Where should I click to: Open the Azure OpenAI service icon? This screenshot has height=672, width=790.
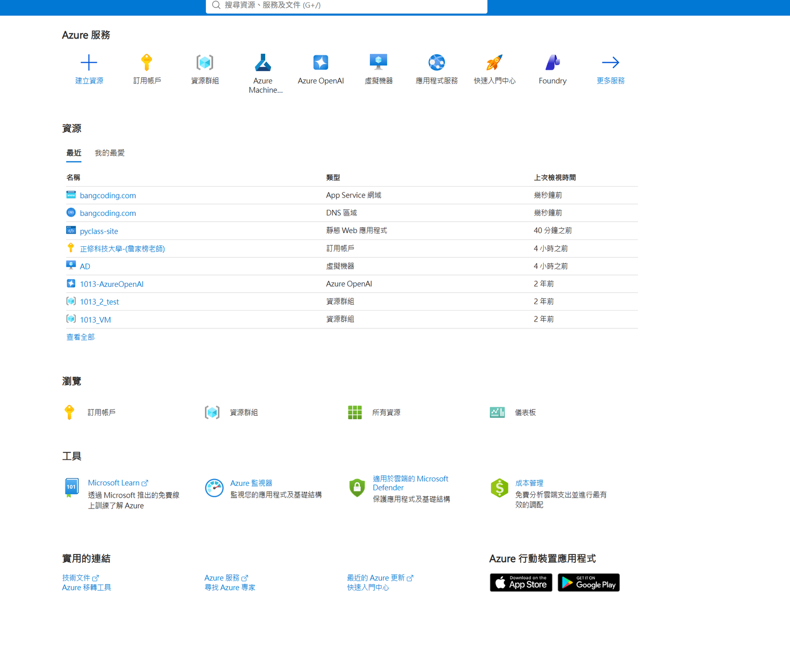click(321, 62)
